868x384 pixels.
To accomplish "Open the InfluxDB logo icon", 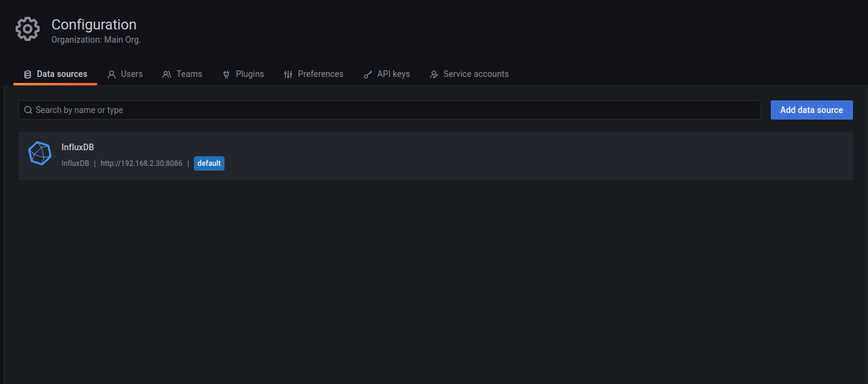I will [40, 153].
